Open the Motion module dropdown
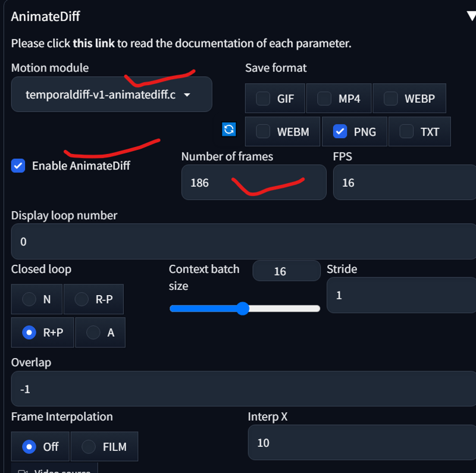Image resolution: width=476 pixels, height=473 pixels. (x=111, y=95)
